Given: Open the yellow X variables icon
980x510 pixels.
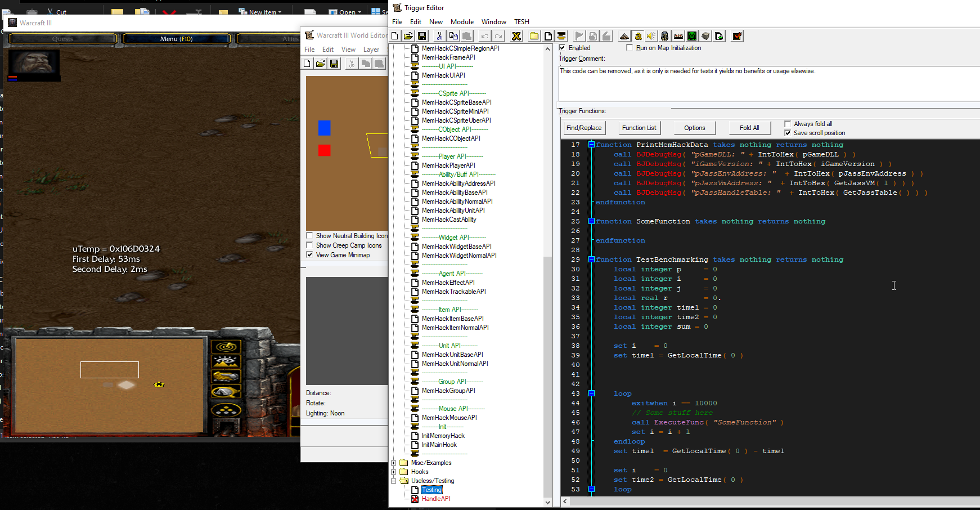Looking at the screenshot, I should [516, 36].
